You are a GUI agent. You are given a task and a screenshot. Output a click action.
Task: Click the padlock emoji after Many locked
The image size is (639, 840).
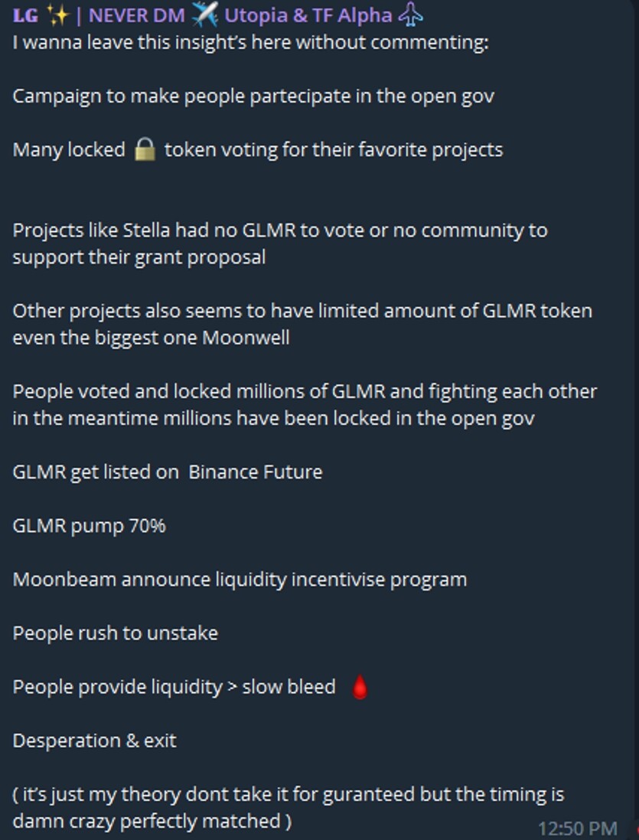point(145,149)
